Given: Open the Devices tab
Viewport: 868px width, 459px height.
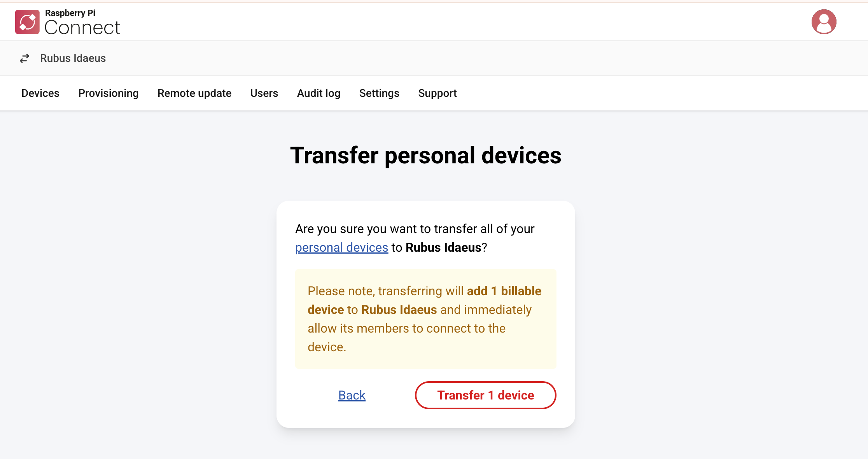Looking at the screenshot, I should (40, 93).
